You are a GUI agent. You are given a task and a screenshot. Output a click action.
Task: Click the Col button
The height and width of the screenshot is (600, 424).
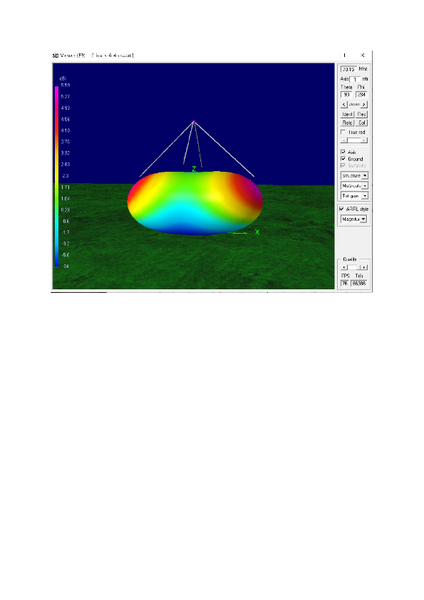point(362,123)
